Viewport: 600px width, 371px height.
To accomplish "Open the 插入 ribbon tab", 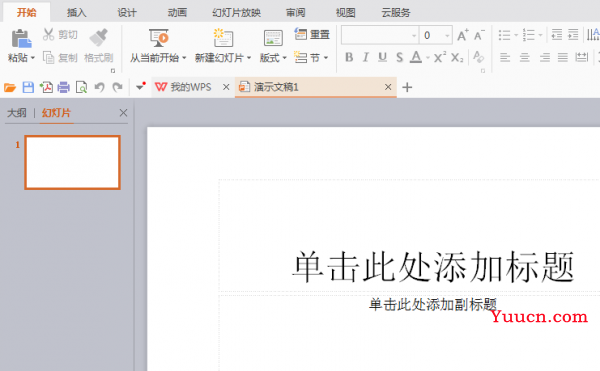I will click(x=77, y=13).
